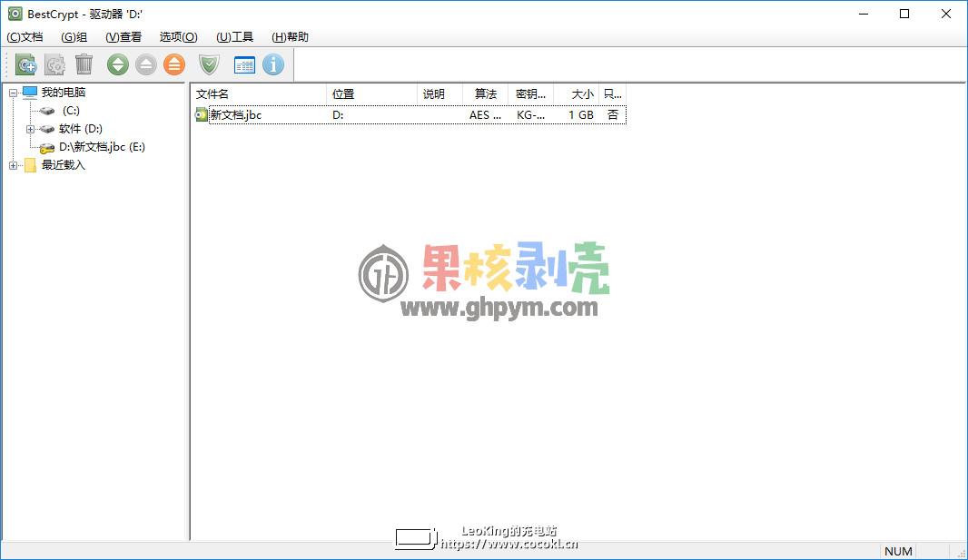Click the 软件 (D:) drive icon

[x=47, y=129]
